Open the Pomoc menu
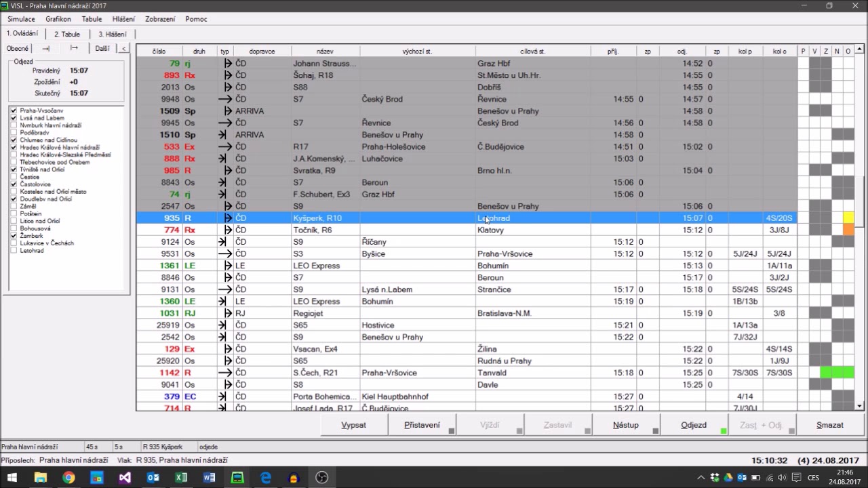Image resolution: width=868 pixels, height=488 pixels. click(x=197, y=19)
